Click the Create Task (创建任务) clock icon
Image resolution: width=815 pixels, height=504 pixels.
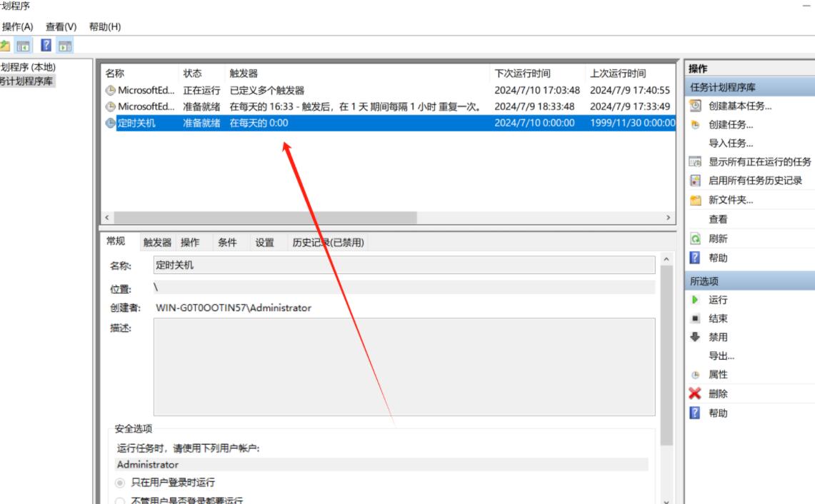pos(695,124)
